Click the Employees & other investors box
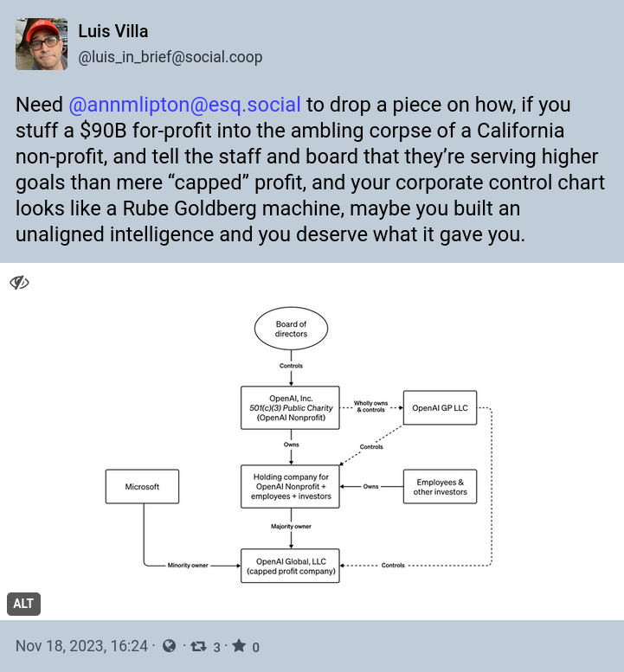Screen dimensions: 624x672 coord(440,486)
